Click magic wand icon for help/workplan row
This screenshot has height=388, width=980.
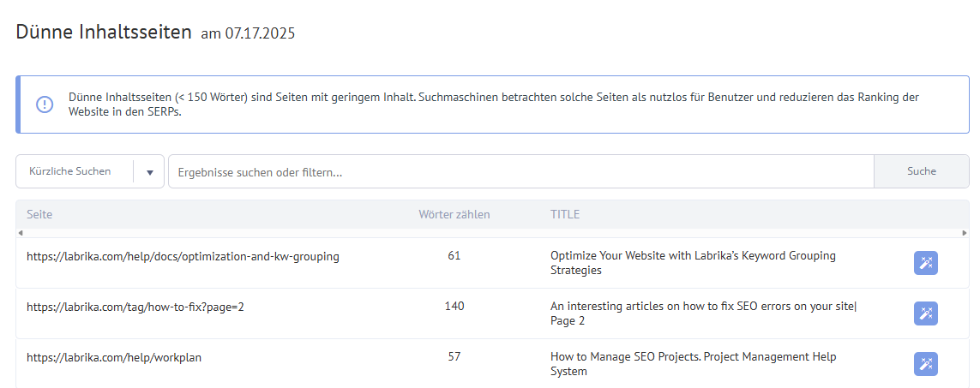point(926,364)
